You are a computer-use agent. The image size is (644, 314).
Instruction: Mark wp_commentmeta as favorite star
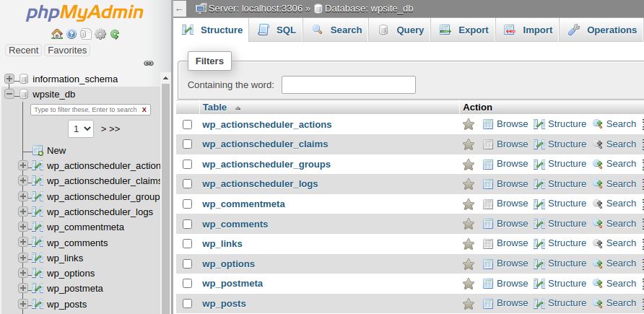(x=469, y=204)
